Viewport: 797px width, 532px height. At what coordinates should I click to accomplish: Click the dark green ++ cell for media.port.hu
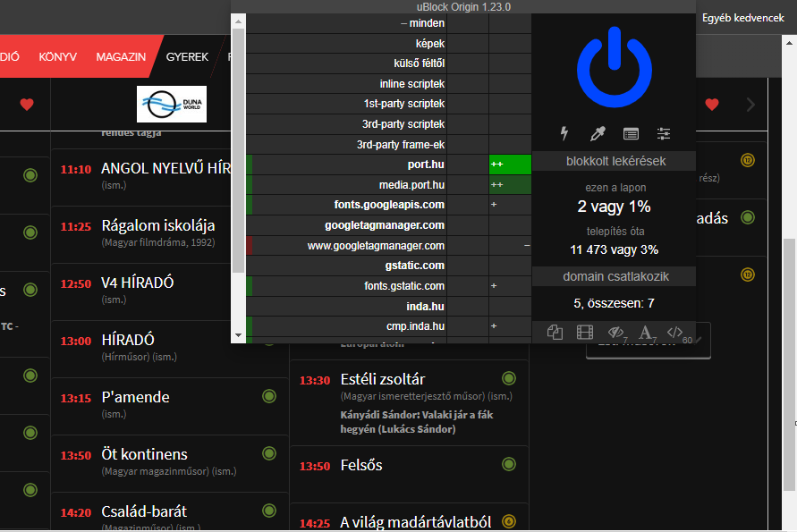click(x=510, y=185)
